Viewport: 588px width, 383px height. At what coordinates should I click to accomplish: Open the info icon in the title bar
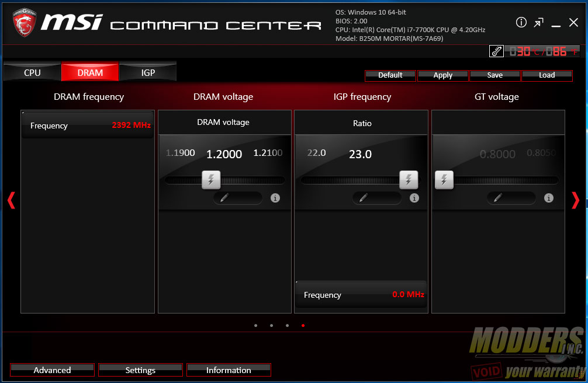pos(521,23)
